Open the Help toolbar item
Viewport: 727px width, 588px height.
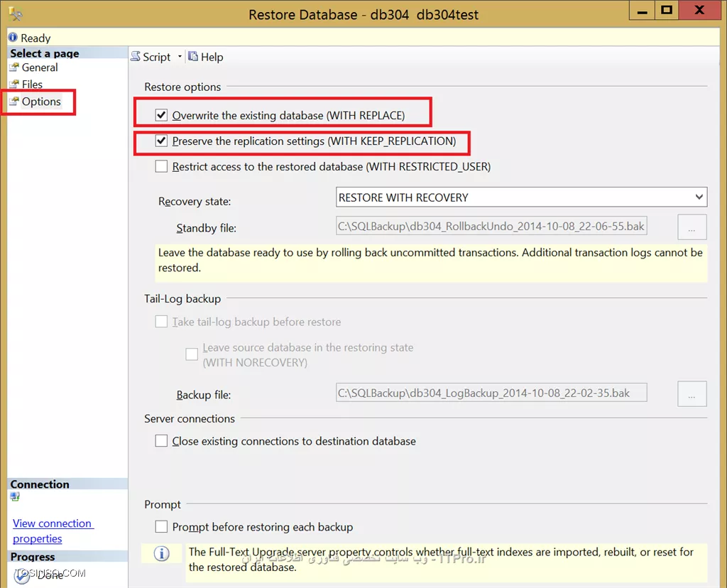[x=206, y=57]
